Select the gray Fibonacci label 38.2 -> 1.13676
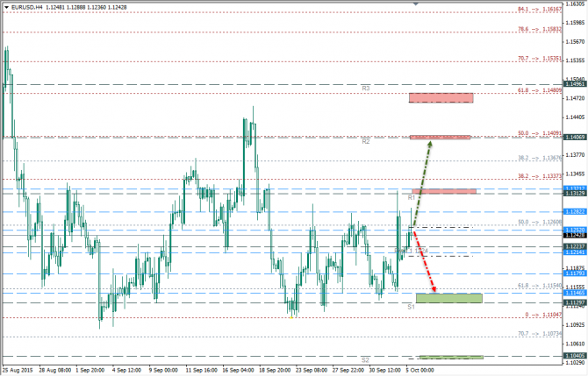This screenshot has width=588, height=376. (x=540, y=158)
